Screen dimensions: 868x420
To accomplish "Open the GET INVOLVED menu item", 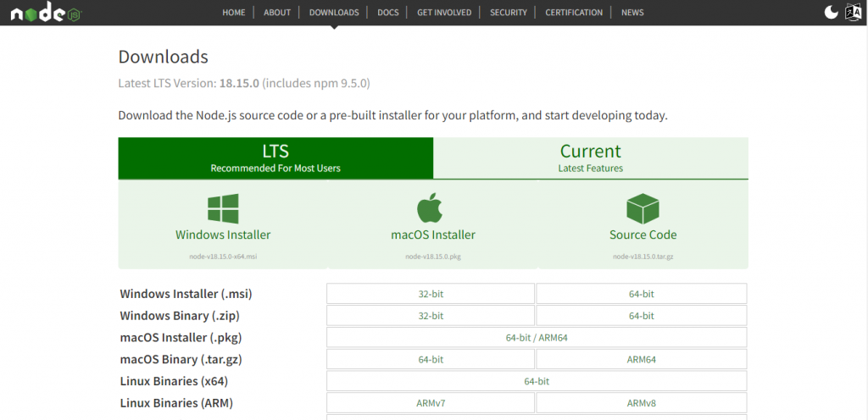I will click(x=443, y=13).
